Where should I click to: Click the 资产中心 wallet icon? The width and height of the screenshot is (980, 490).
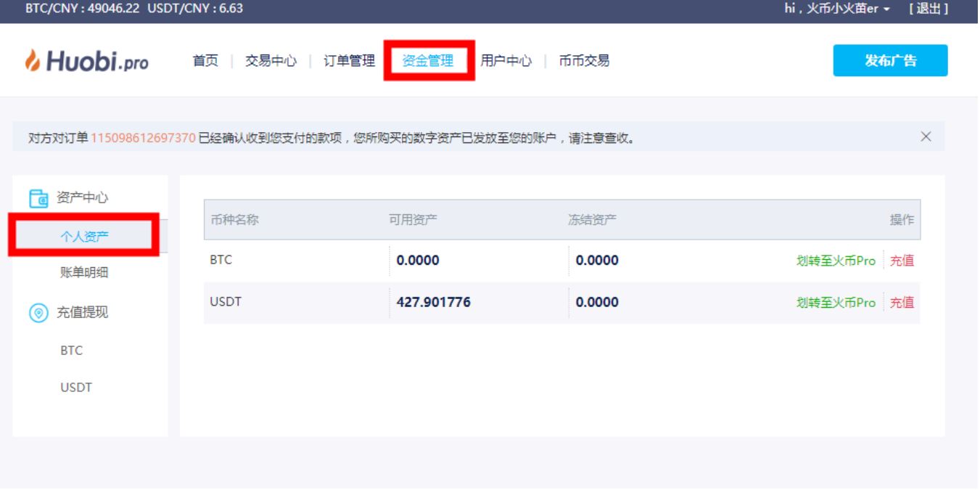point(38,198)
